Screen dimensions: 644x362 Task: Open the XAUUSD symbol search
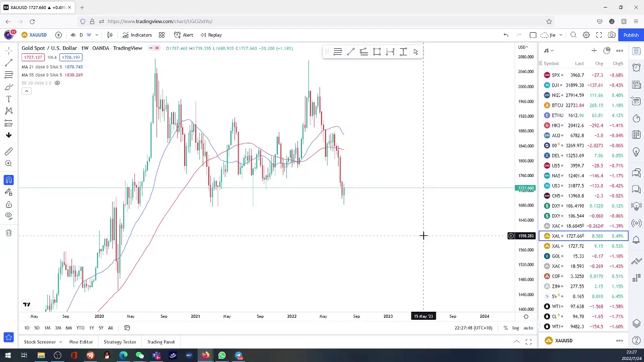34,35
